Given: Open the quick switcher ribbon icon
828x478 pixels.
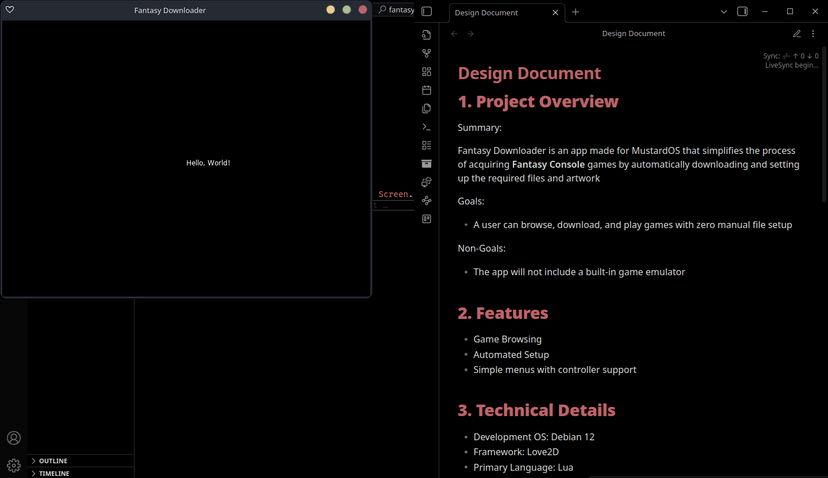Looking at the screenshot, I should 426,35.
